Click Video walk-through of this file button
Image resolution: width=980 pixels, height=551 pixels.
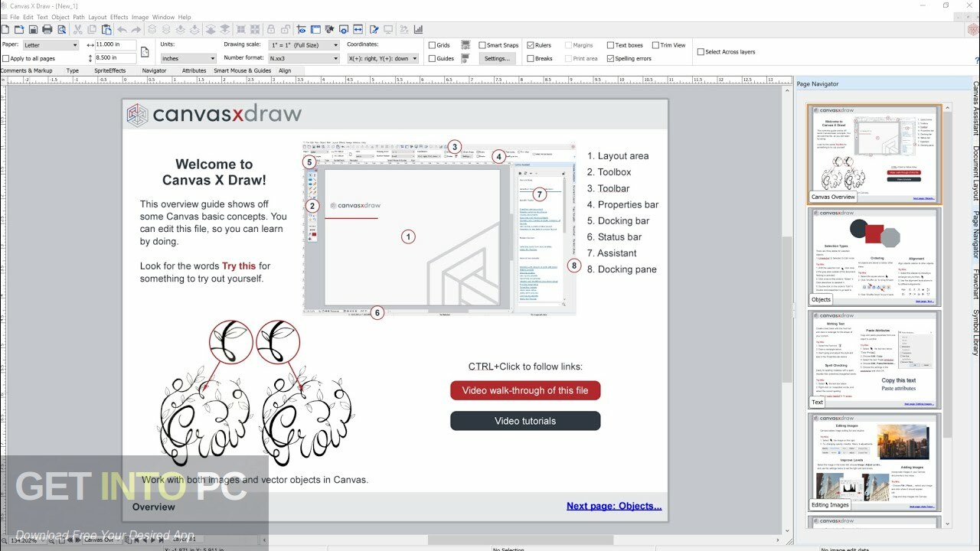[525, 390]
